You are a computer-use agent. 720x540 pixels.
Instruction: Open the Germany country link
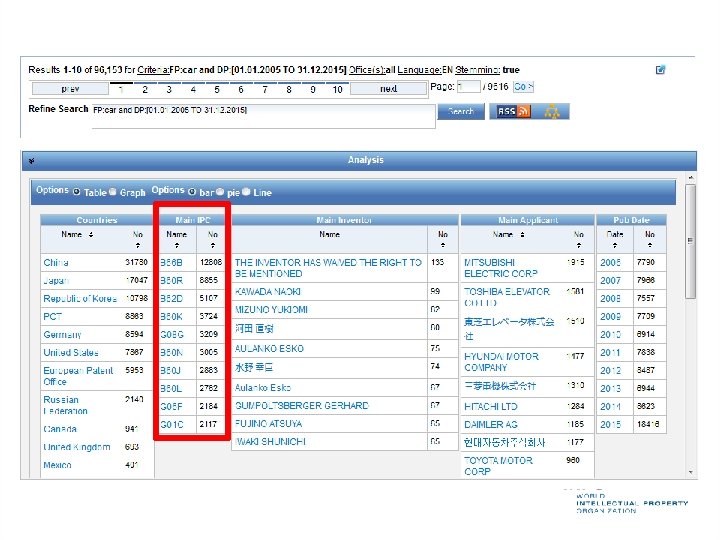(x=62, y=335)
